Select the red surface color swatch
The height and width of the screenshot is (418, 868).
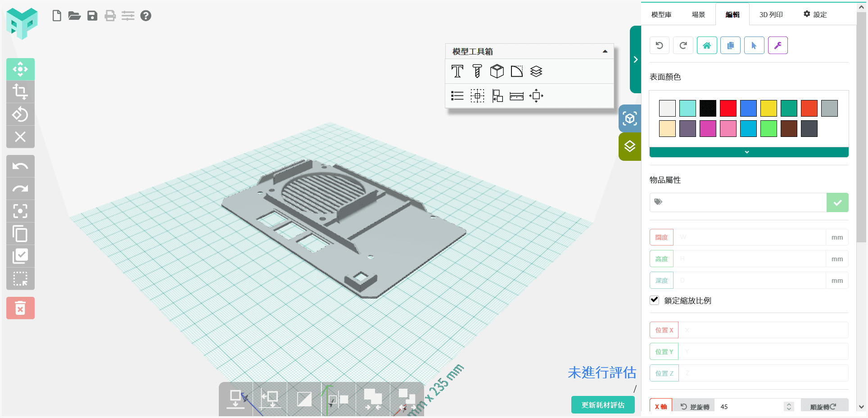[728, 108]
